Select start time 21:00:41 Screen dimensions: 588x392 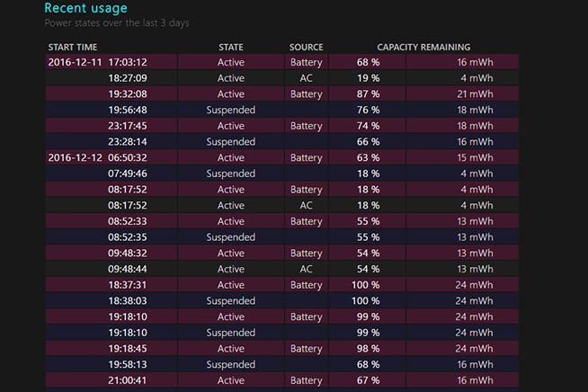tap(128, 380)
